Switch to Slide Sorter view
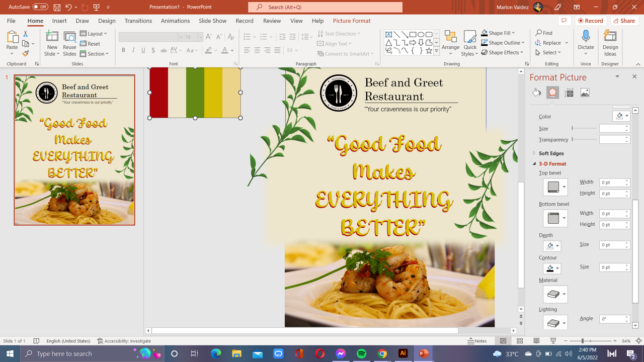Viewport: 644px width, 362px height. click(520, 341)
